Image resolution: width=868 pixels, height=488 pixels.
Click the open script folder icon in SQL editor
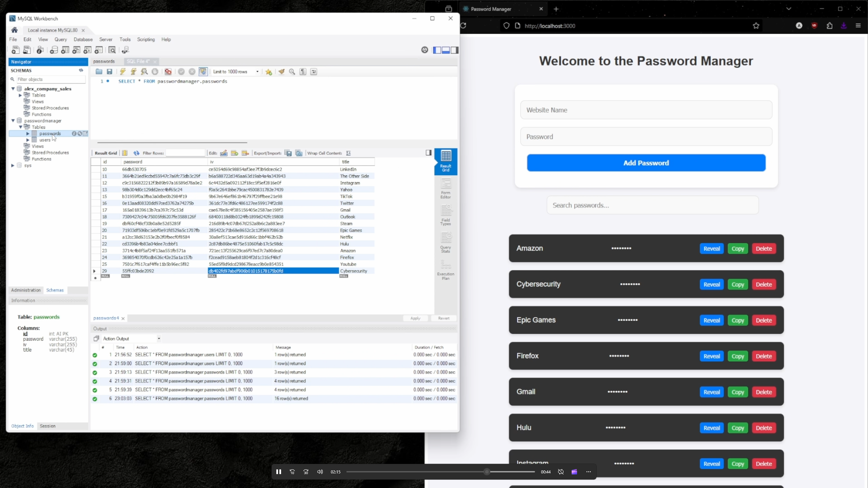click(99, 72)
